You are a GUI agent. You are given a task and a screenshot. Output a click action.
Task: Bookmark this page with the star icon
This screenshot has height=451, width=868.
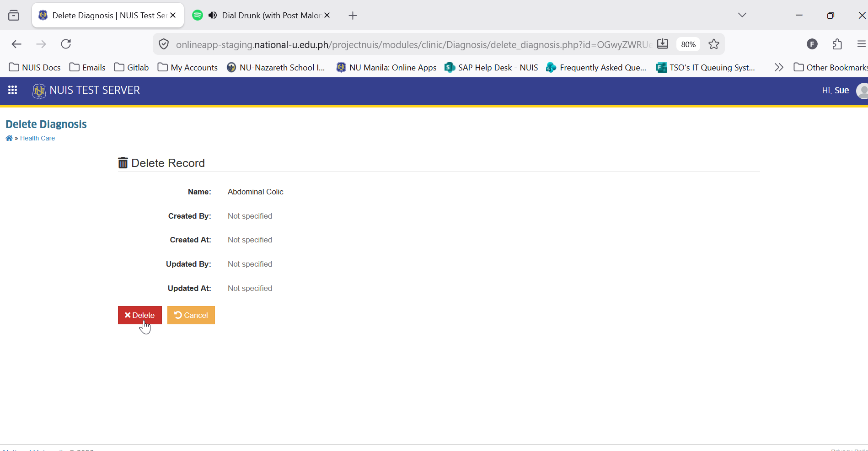pos(714,44)
